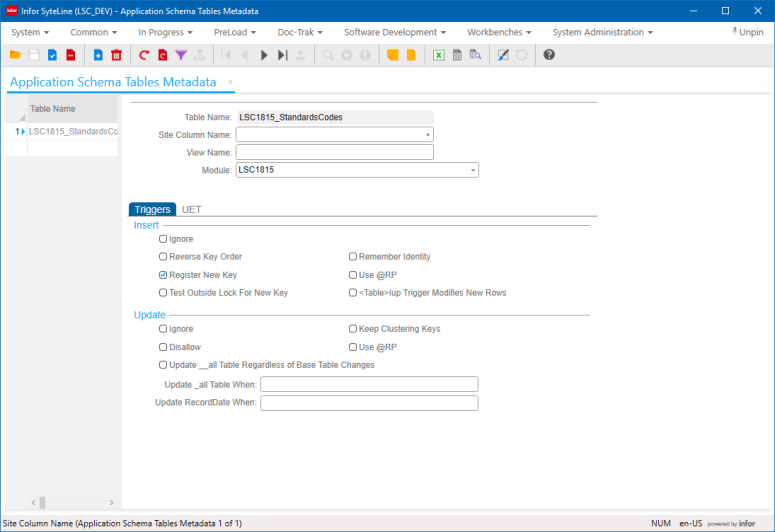The height and width of the screenshot is (532, 775).
Task: Click the gray plus circle icon
Action: (x=346, y=55)
